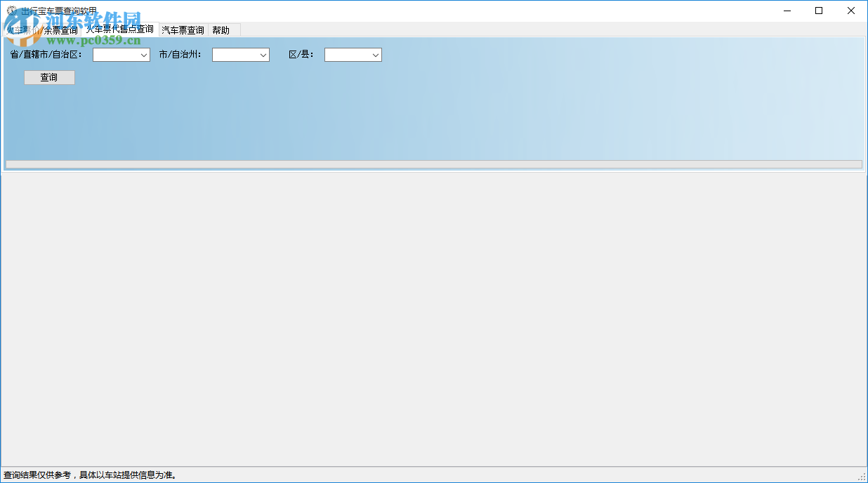Viewport: 868px width, 483px height.
Task: Click the empty query results area
Action: coord(434,316)
